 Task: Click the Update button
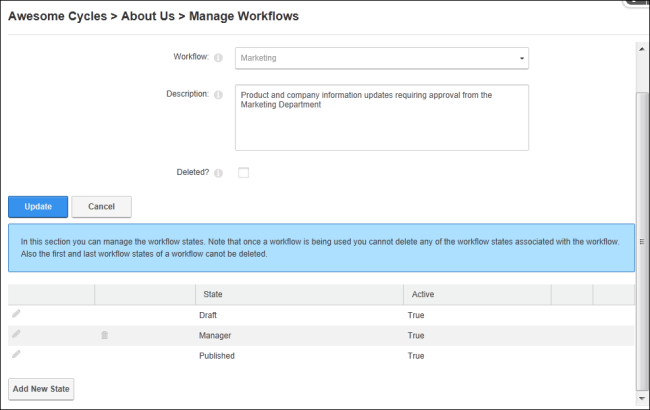point(38,207)
